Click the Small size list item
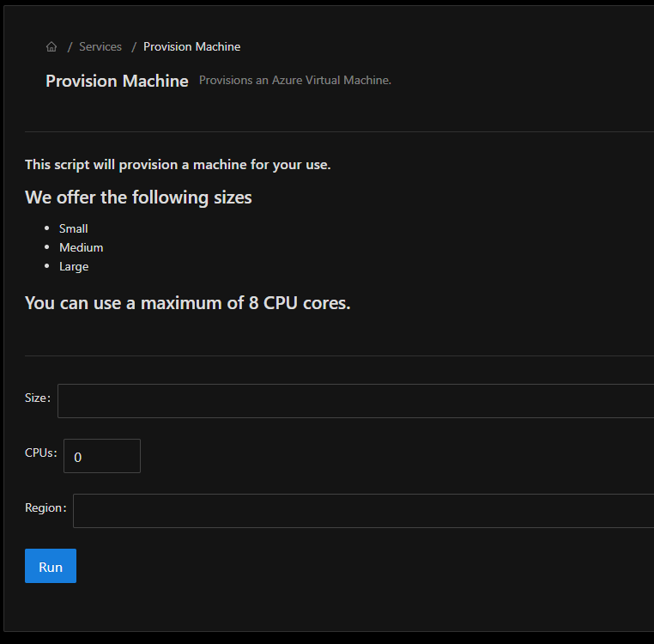 (74, 229)
